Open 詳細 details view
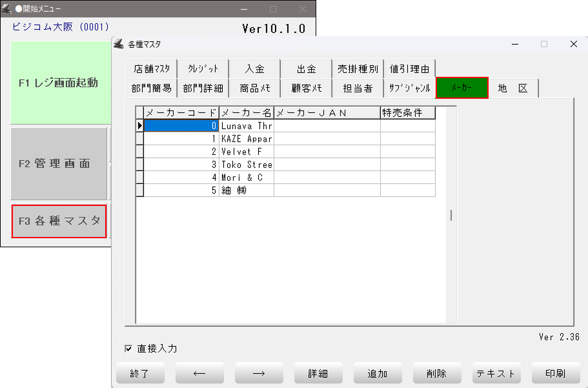Viewport: 588px width, 388px height. coord(318,373)
